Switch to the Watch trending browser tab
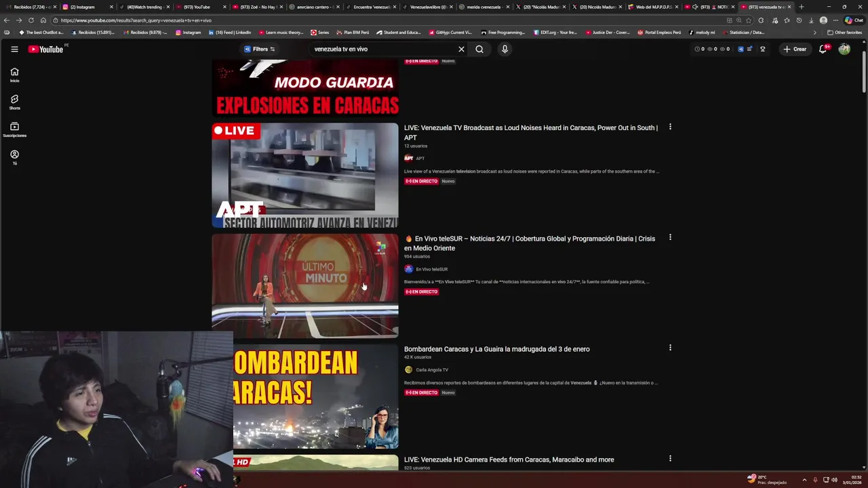Screen dimensions: 868x488 (144, 7)
